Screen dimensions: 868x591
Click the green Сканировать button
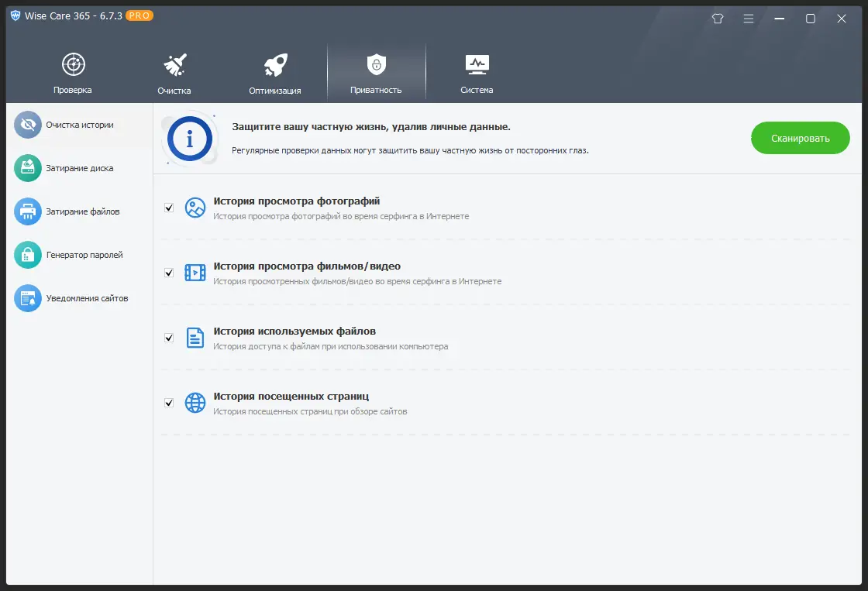click(x=801, y=138)
